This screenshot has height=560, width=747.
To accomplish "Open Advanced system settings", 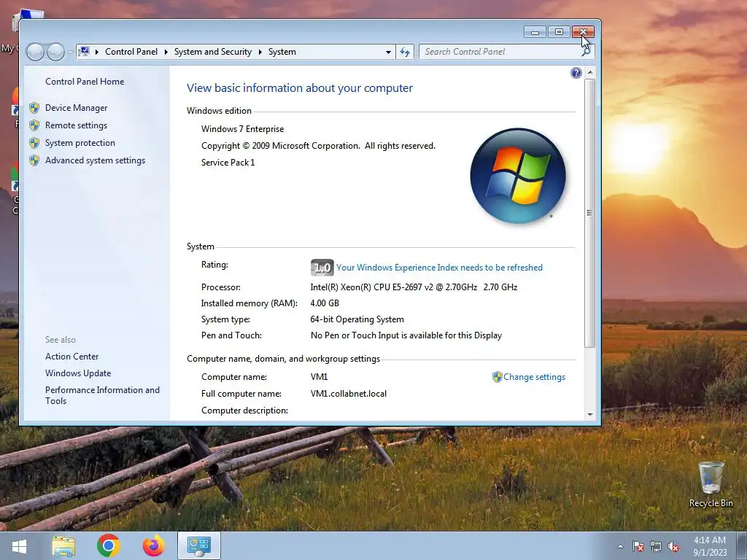I will pos(96,160).
